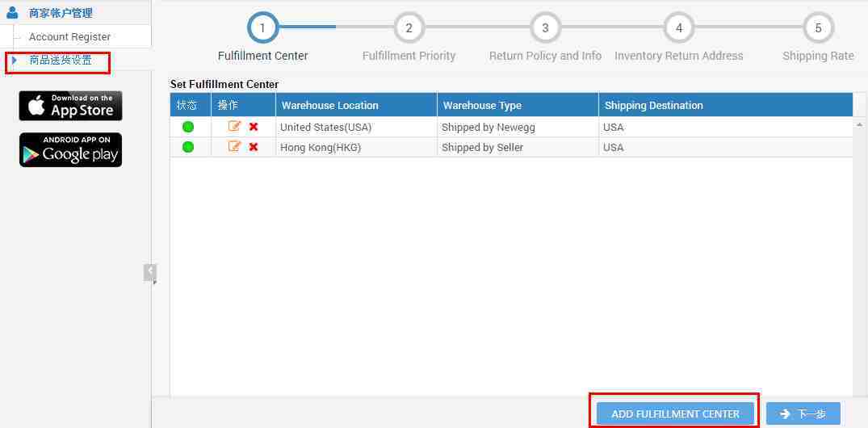Image resolution: width=868 pixels, height=428 pixels.
Task: Select step 5 Shipping Rate
Action: click(x=817, y=28)
